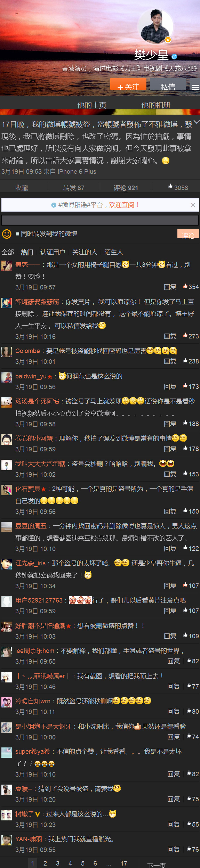Open 樊少皇's profile avatar photo
200x868 pixels.
pyautogui.click(x=155, y=27)
